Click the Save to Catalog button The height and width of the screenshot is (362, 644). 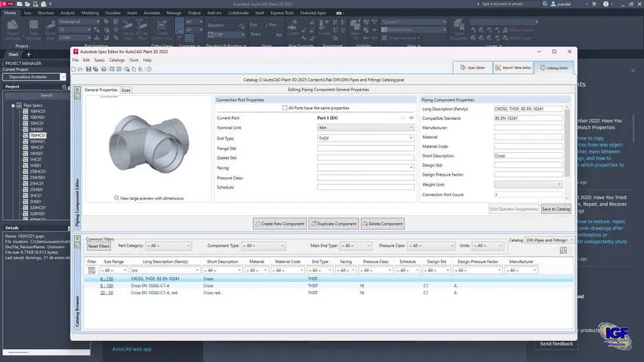click(x=556, y=209)
